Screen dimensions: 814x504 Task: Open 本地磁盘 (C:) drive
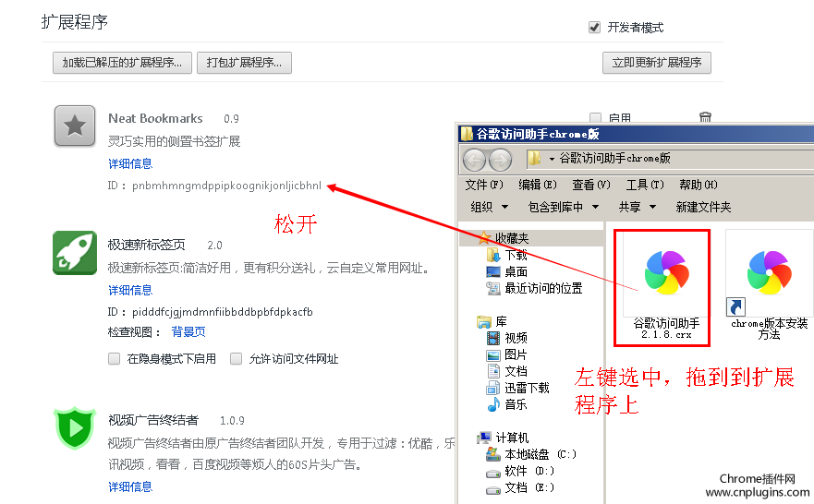(x=540, y=454)
